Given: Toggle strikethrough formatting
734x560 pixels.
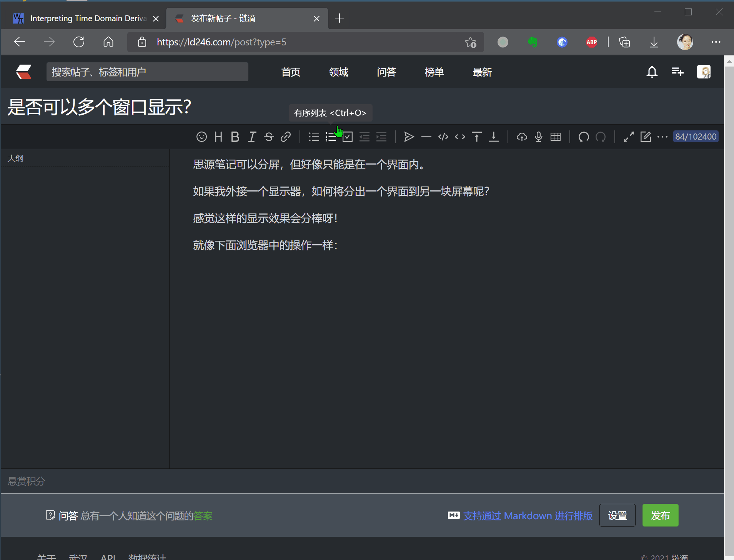Looking at the screenshot, I should [269, 137].
